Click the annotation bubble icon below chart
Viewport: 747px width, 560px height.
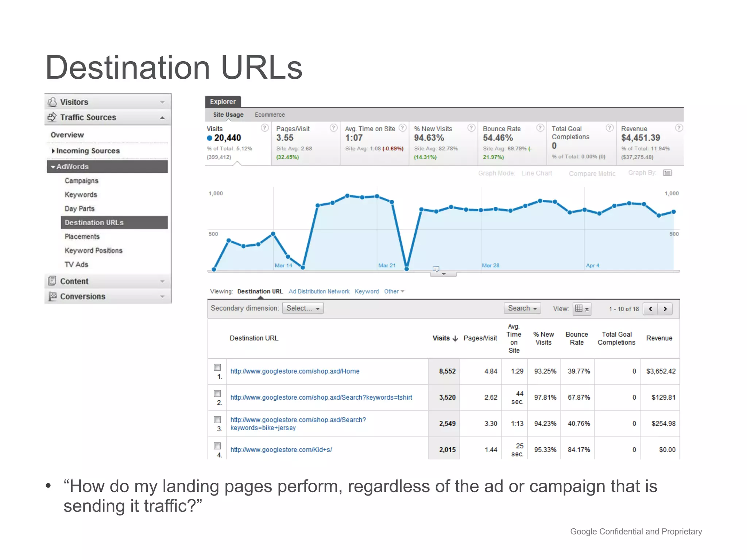[436, 269]
